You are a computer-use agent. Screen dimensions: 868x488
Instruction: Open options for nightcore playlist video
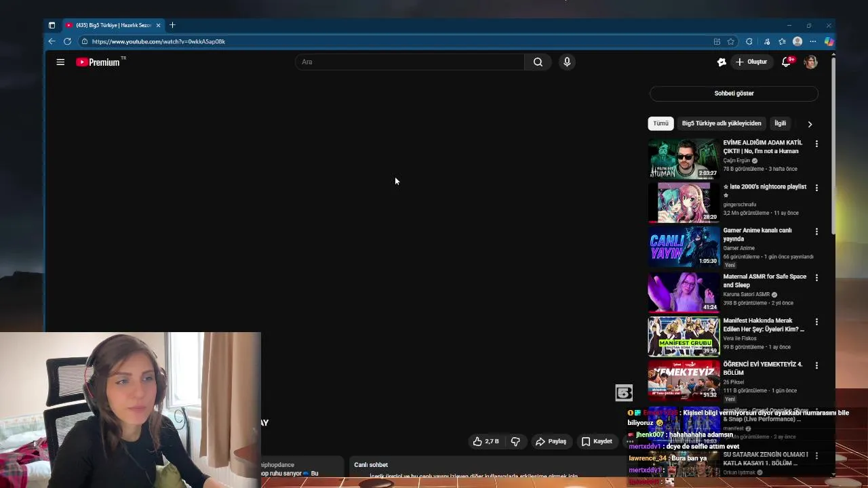[816, 188]
